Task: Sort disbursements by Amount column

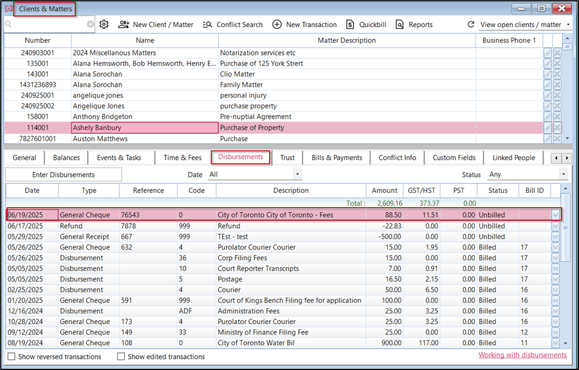Action: [x=384, y=191]
